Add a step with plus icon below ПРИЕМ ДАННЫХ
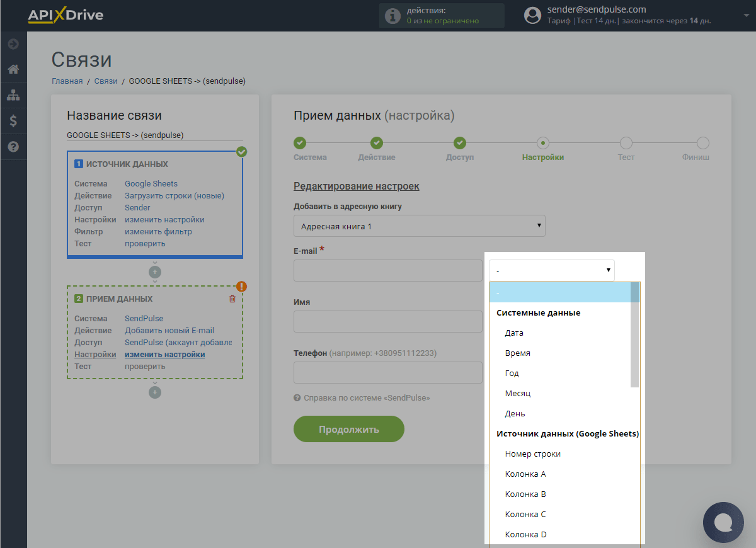The width and height of the screenshot is (756, 548). pyautogui.click(x=155, y=392)
